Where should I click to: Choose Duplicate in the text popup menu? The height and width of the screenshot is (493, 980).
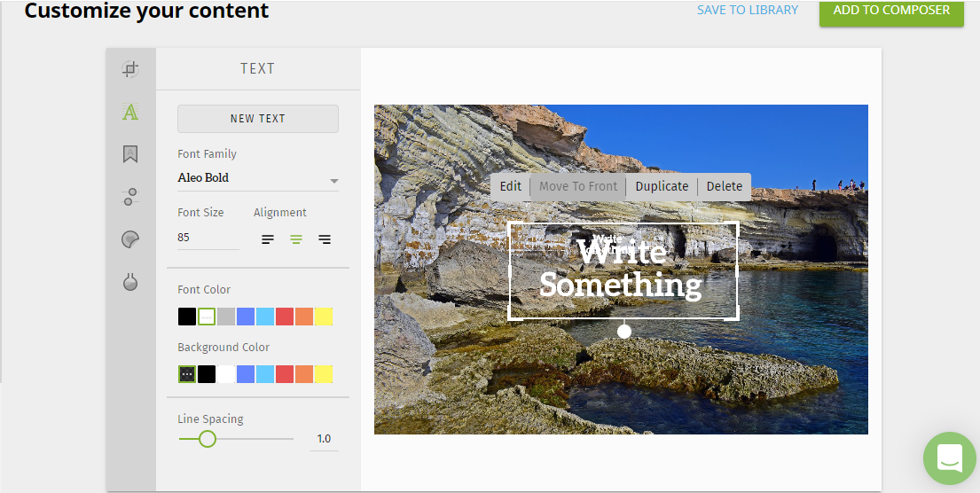coord(662,186)
